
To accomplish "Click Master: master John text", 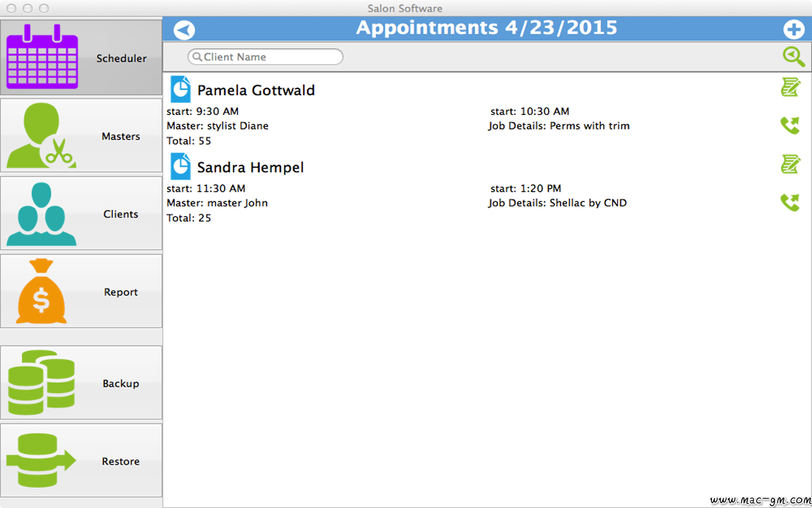I will [218, 203].
